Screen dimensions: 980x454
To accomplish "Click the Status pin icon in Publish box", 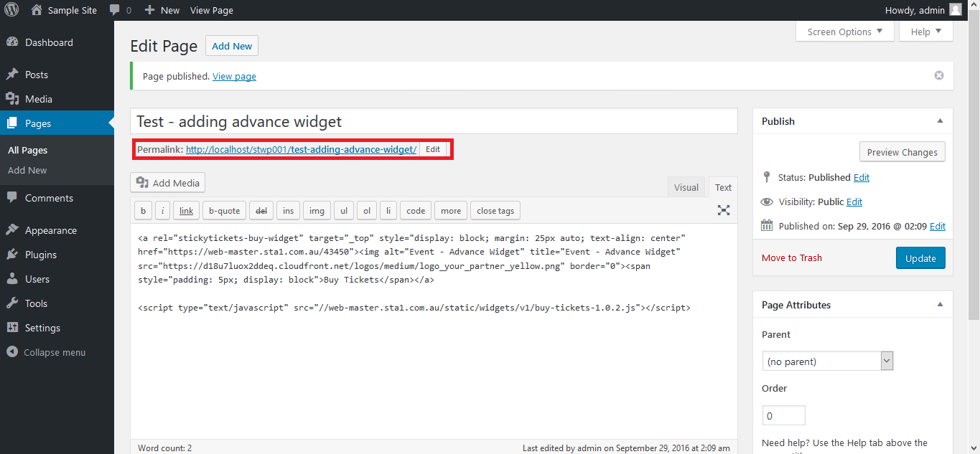I will pos(767,177).
